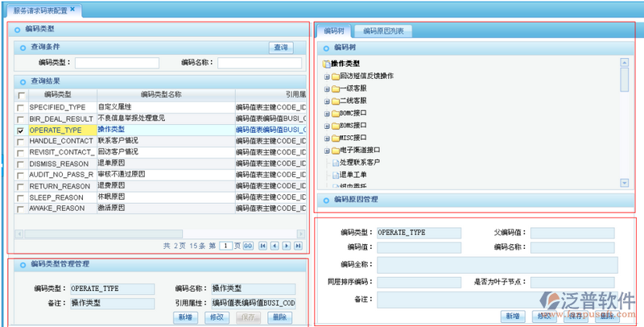
Task: Click the 编码树 panel header icon
Action: coord(326,48)
